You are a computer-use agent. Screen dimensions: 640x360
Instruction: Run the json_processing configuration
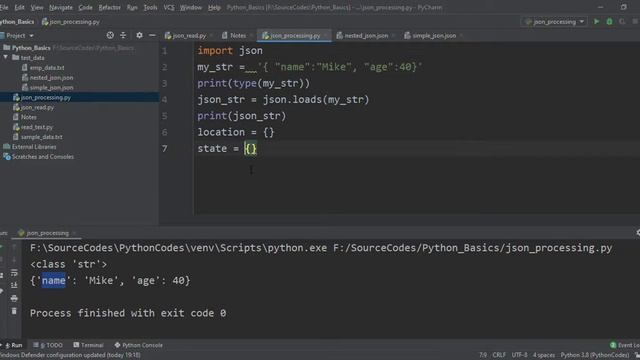coord(596,22)
